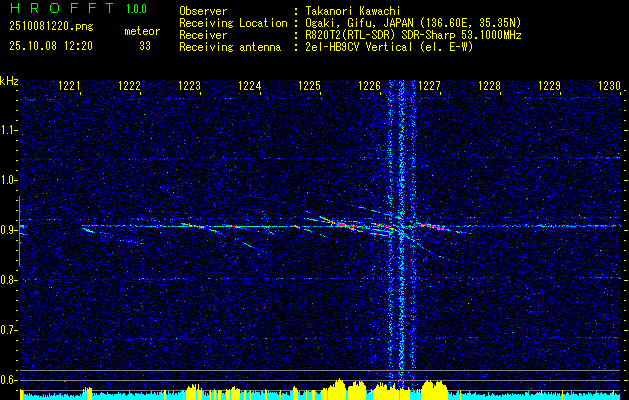
Task: Click the 0.6 kHz axis label
Action: pos(9,380)
